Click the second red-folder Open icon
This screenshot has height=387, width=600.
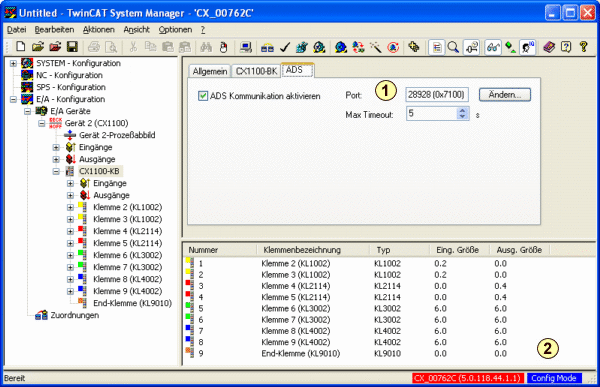[x=55, y=47]
